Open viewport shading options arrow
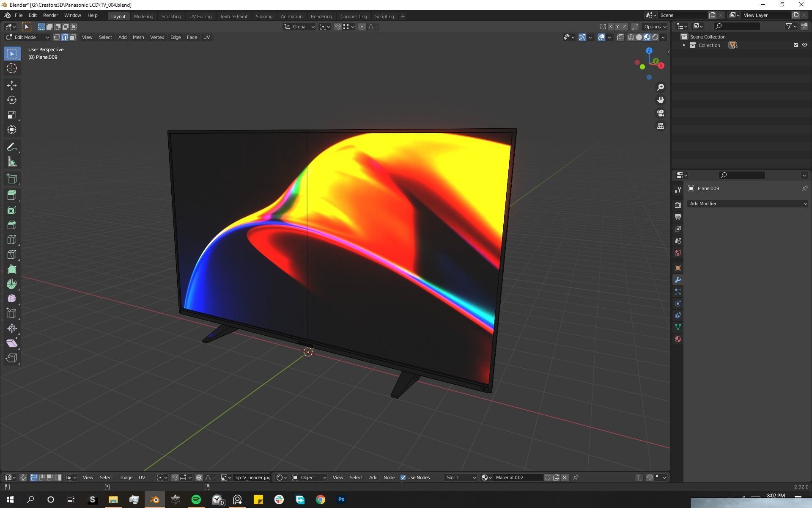 663,37
